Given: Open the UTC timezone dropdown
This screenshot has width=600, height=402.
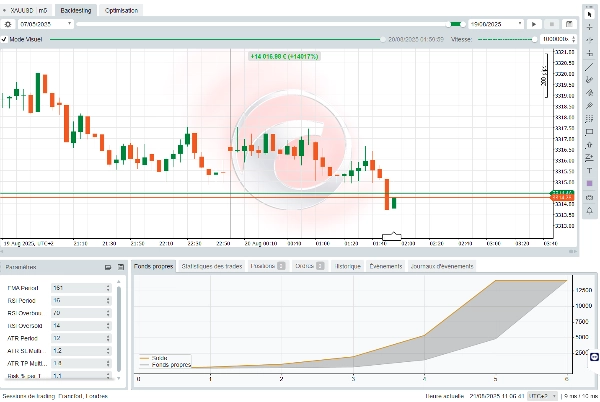Looking at the screenshot, I should (544, 396).
